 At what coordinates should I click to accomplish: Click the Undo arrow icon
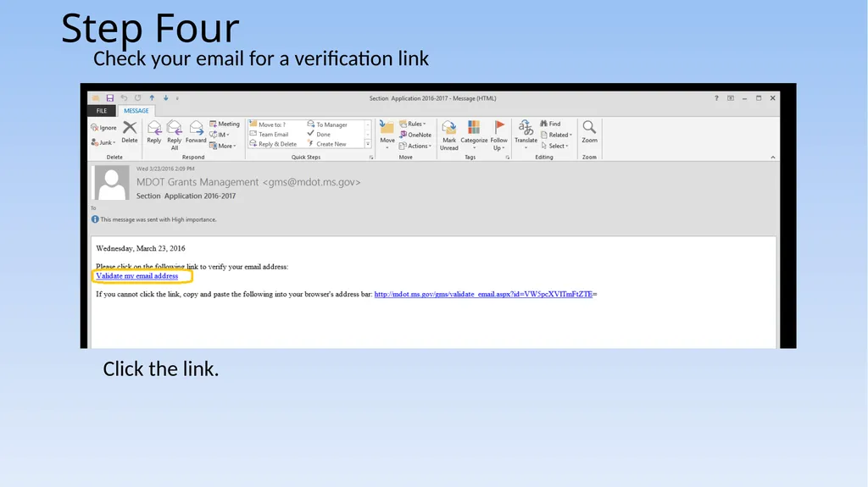point(124,98)
